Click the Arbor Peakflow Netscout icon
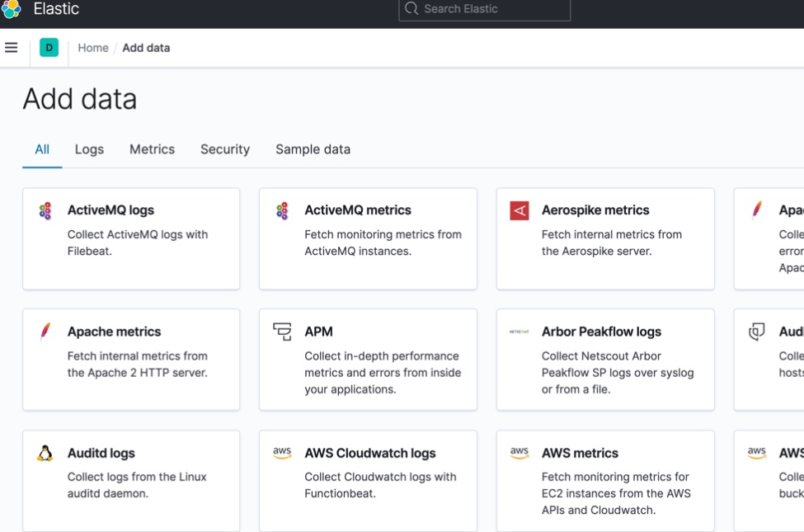This screenshot has width=804, height=532. [x=520, y=332]
